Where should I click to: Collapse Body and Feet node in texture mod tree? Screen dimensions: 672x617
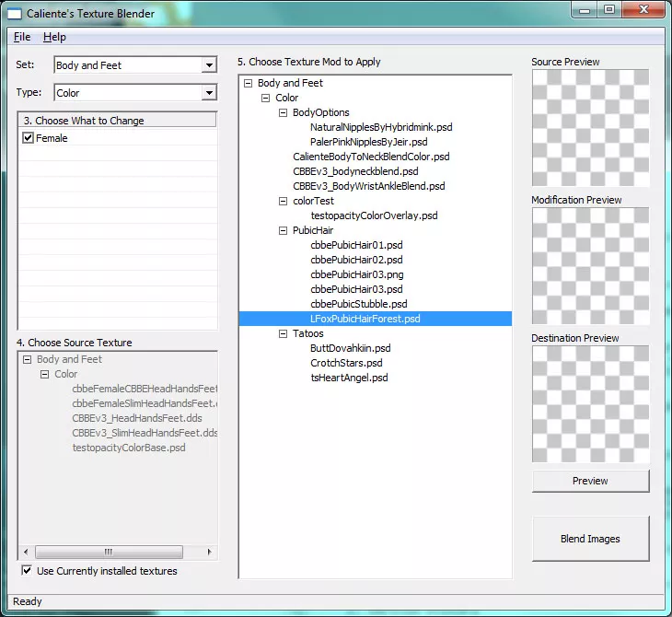click(x=249, y=83)
